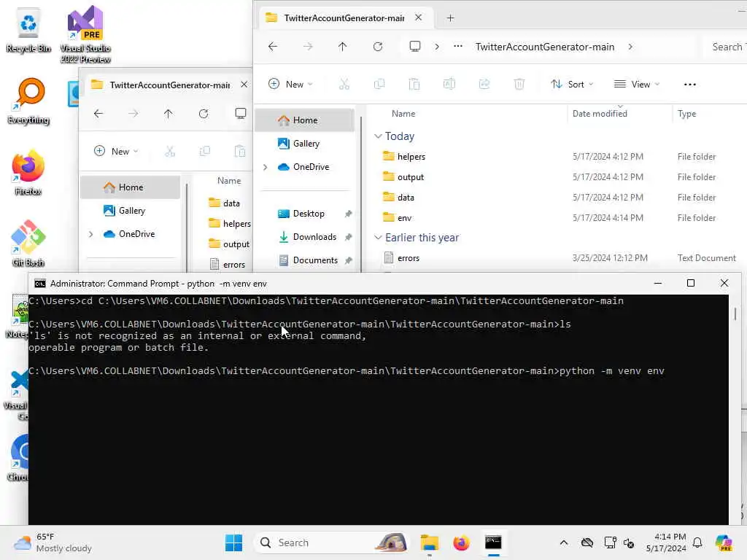Refresh the front Explorer window
747x560 pixels.
(378, 47)
